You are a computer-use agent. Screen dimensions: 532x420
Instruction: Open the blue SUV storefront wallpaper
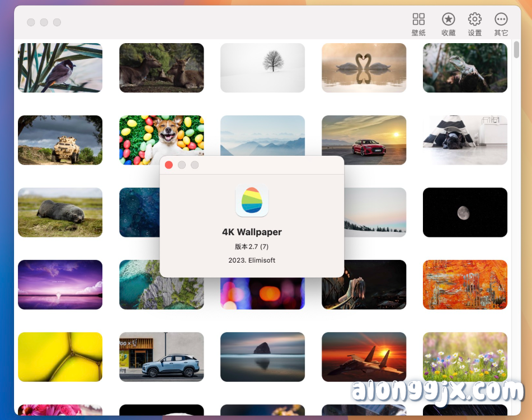point(161,357)
